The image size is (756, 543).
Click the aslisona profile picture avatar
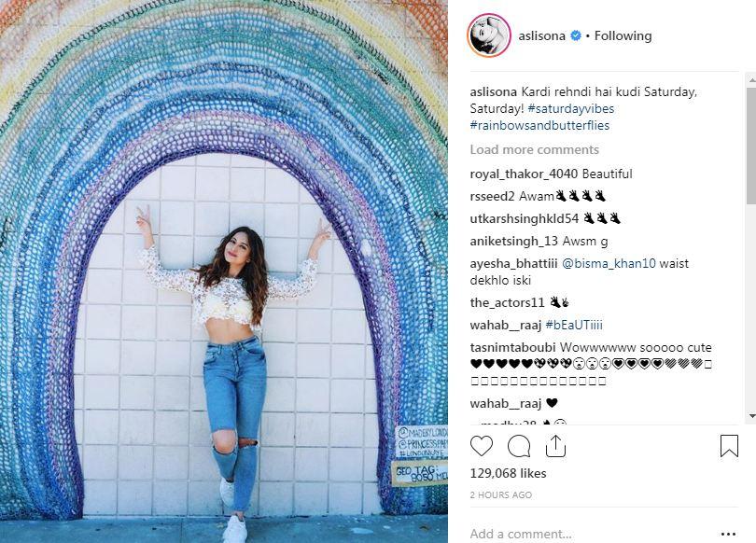click(489, 35)
